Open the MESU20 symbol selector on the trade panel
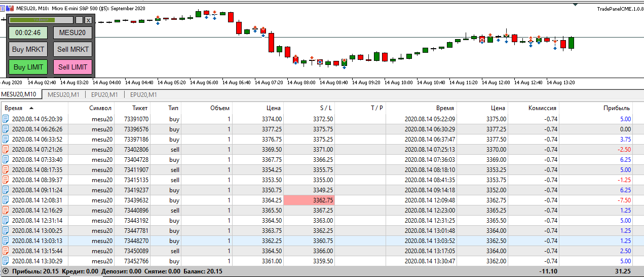The height and width of the screenshot is (277, 644). (x=72, y=33)
